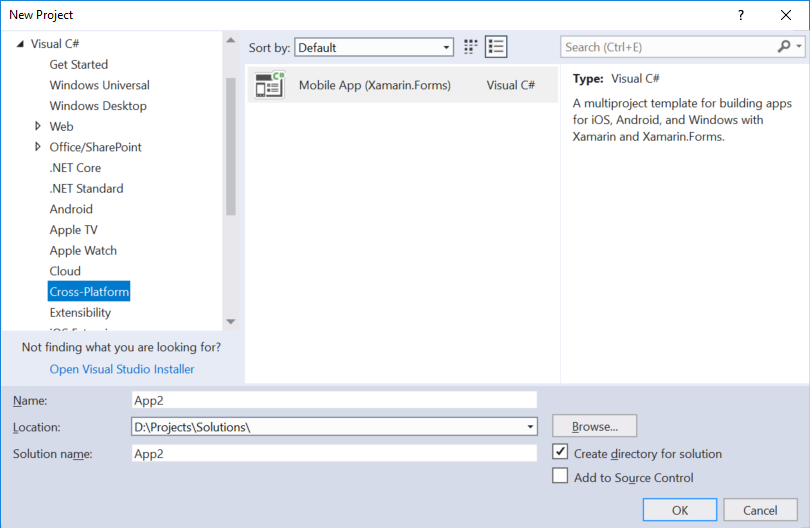Select Extensibility category
The image size is (810, 528).
[x=80, y=313]
